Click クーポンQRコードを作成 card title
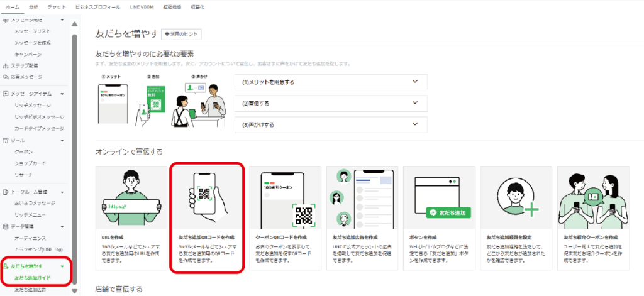 (x=281, y=238)
